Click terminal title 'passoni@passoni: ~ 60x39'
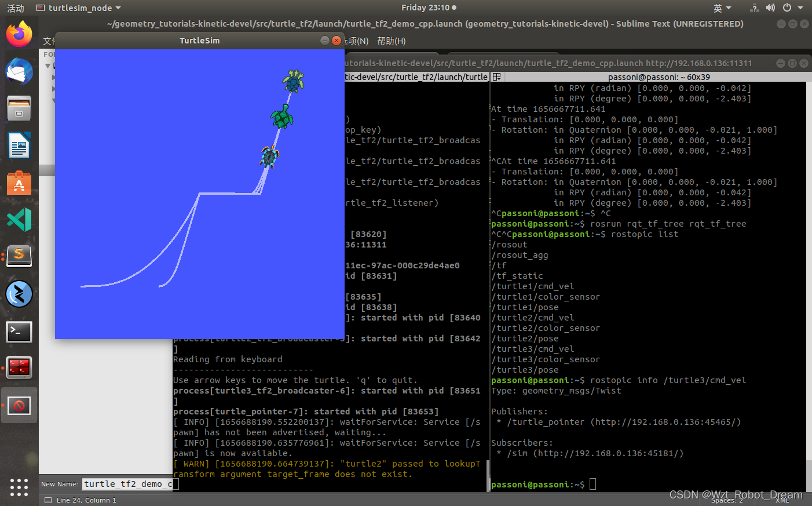The width and height of the screenshot is (812, 506). [x=659, y=77]
